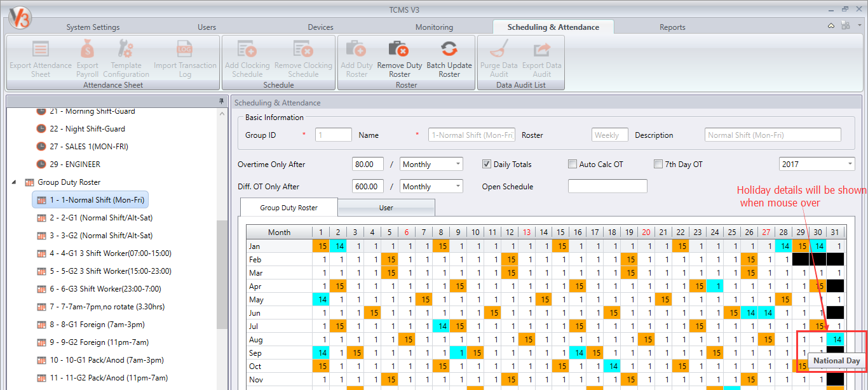This screenshot has width=868, height=390.
Task: Open Users ribbon tab
Action: (x=207, y=27)
